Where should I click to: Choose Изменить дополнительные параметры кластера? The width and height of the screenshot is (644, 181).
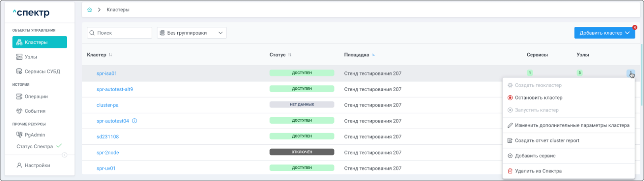point(571,125)
